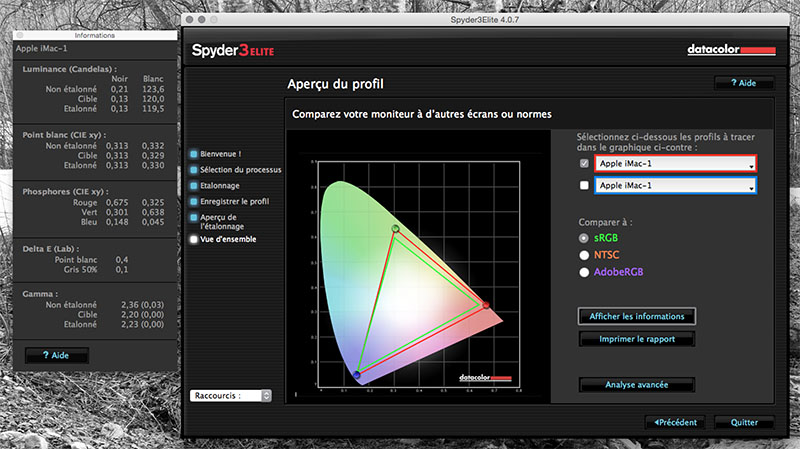
Task: Click Apple iMac-1 title in Informations window
Action: (41, 48)
